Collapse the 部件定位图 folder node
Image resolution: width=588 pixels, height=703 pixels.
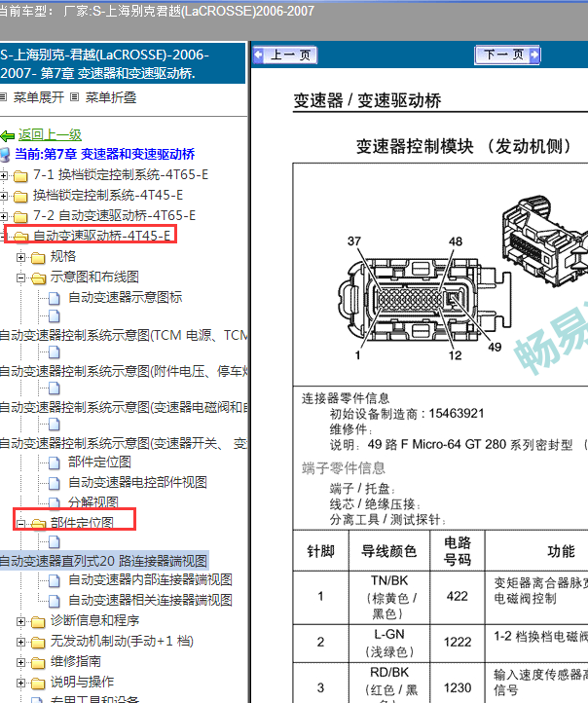(x=20, y=523)
